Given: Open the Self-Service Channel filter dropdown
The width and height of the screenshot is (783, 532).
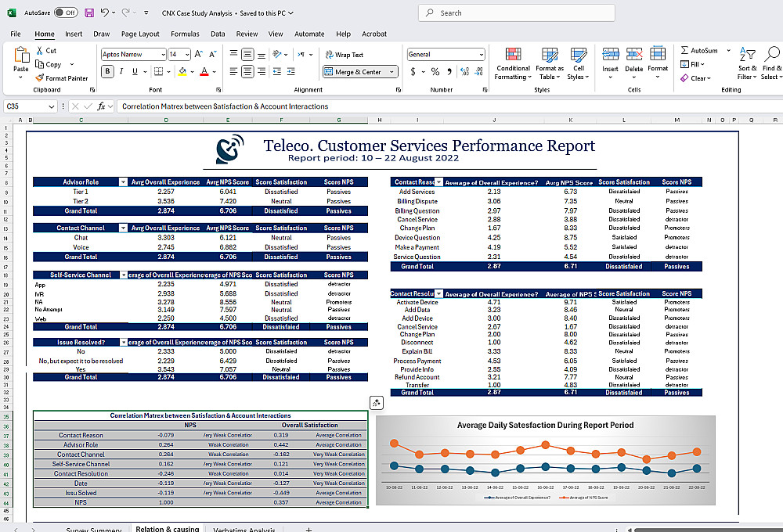Looking at the screenshot, I should (123, 275).
